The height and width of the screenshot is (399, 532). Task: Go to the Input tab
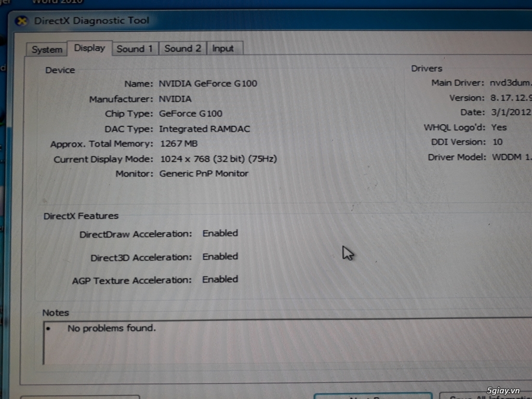[x=223, y=48]
